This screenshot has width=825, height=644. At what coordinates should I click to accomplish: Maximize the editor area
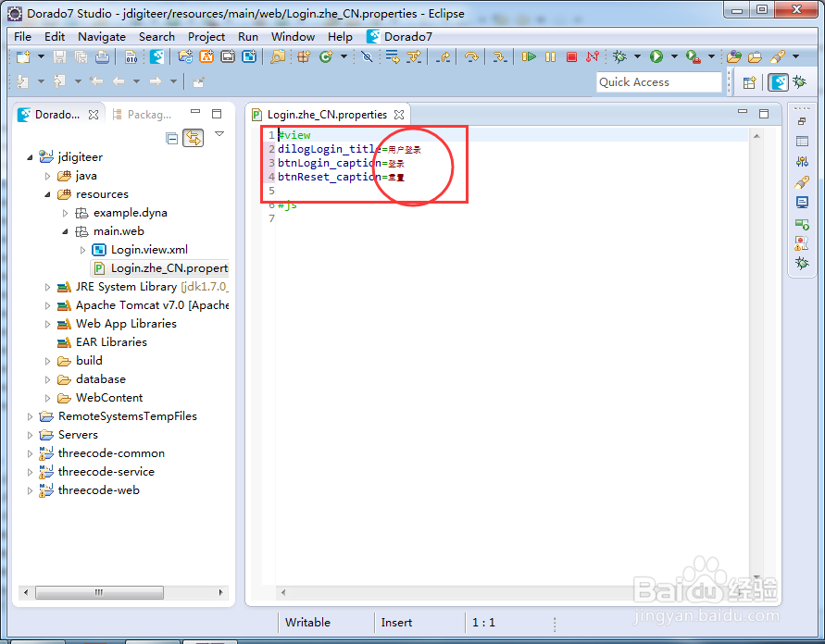[764, 114]
